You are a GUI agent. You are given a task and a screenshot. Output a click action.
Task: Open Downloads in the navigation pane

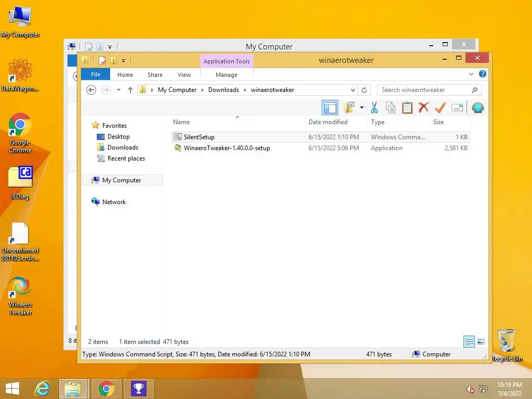click(118, 147)
